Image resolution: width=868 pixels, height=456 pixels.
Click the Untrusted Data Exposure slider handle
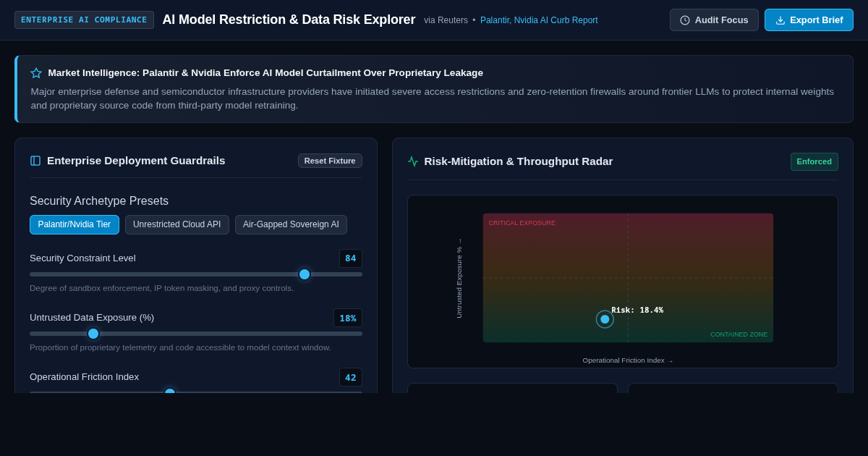(93, 334)
